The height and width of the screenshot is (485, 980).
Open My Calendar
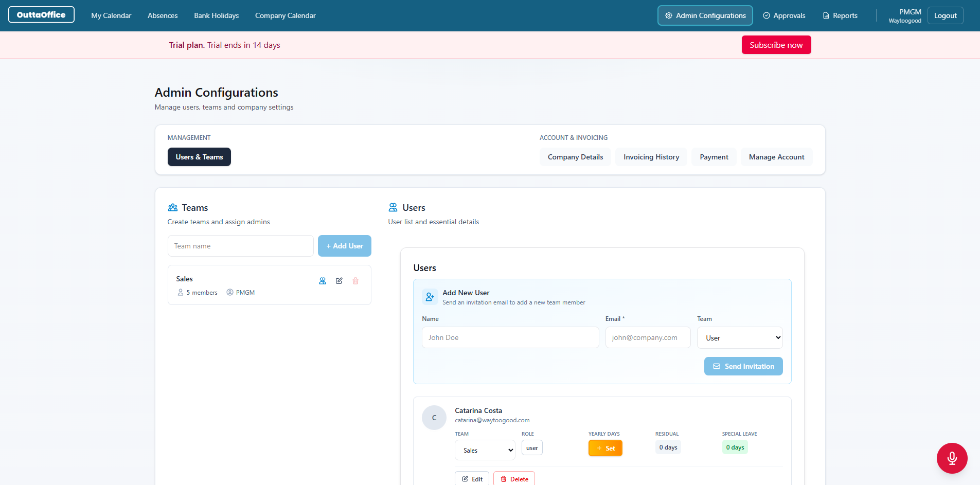pyautogui.click(x=111, y=15)
